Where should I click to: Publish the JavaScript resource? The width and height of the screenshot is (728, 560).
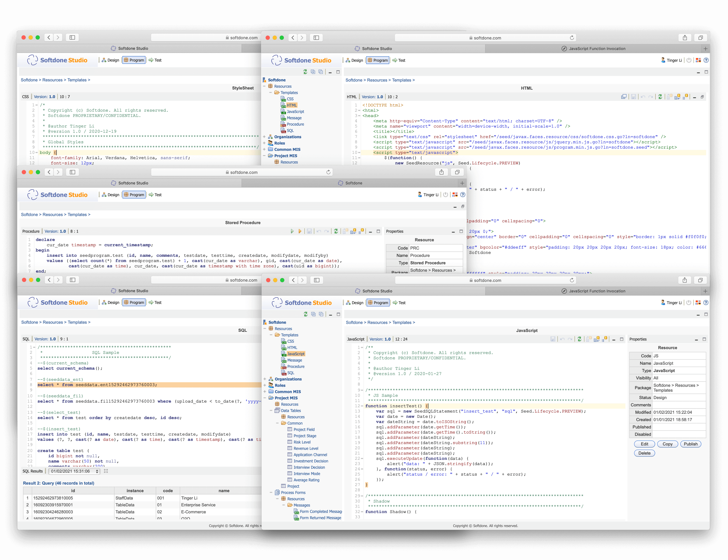tap(690, 444)
